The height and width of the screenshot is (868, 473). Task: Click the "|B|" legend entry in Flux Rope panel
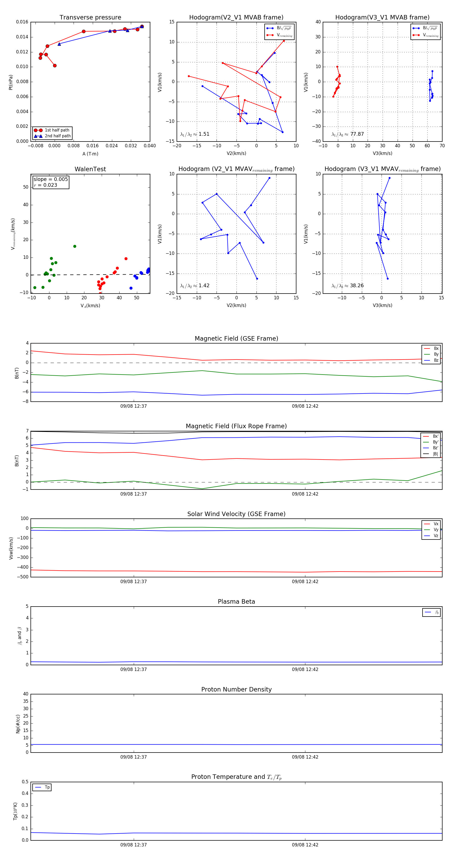431,454
